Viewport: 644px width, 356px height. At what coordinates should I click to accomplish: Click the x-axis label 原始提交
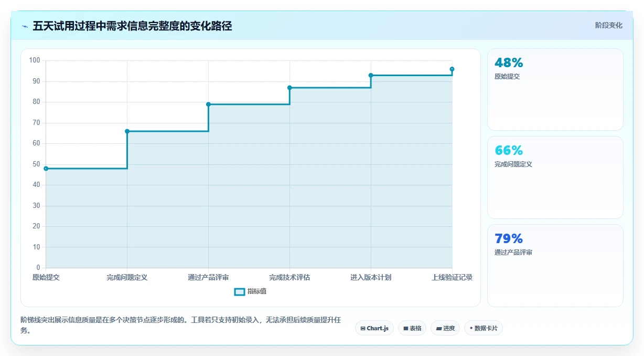pyautogui.click(x=46, y=277)
